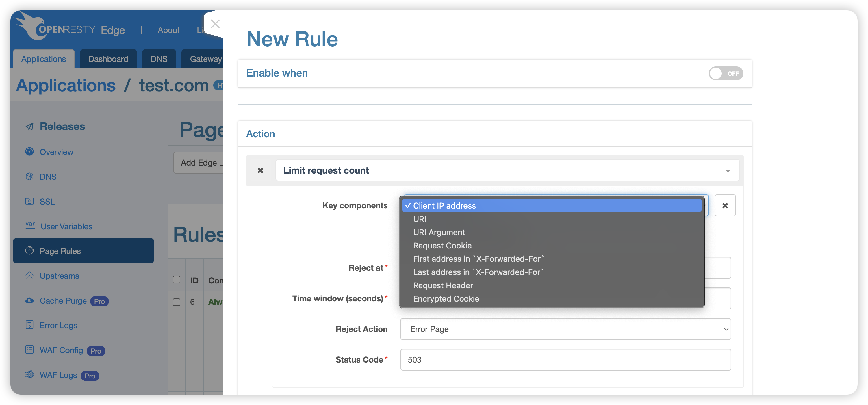Click the DNS icon in sidebar
868x405 pixels.
point(29,176)
